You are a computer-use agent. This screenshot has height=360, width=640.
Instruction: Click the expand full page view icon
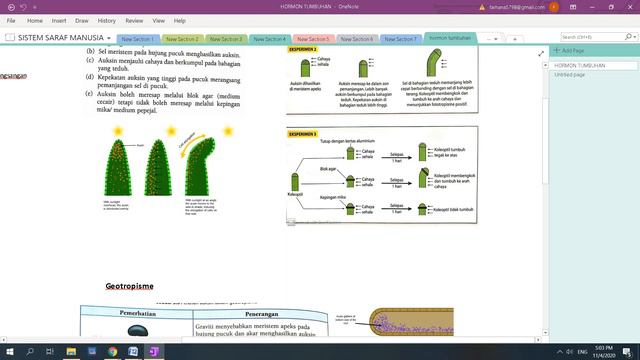pyautogui.click(x=541, y=53)
